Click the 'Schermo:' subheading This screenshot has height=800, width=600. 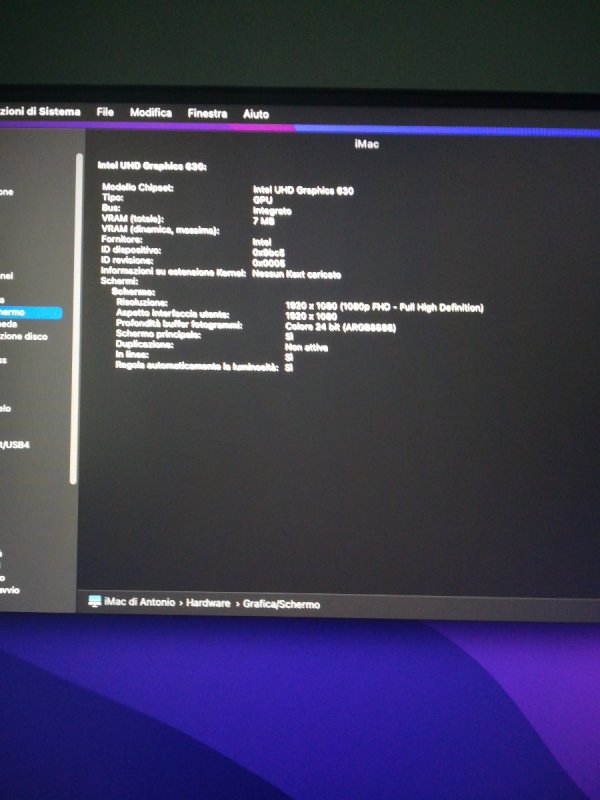[133, 291]
